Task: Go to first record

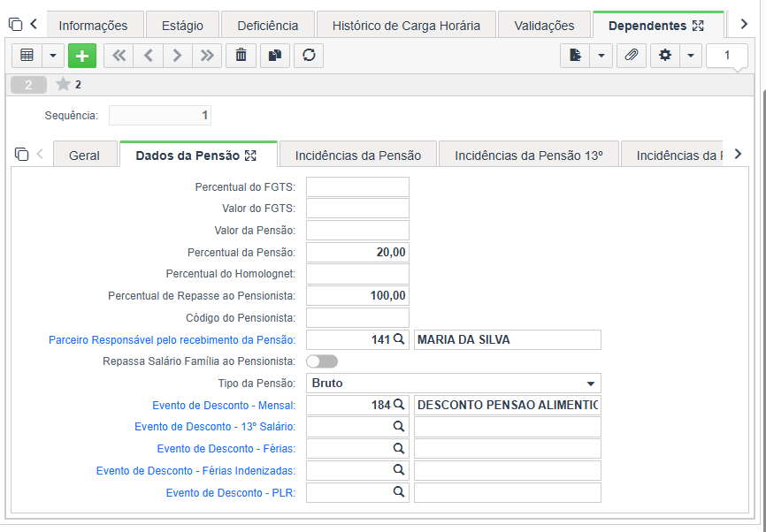Action: pos(119,56)
